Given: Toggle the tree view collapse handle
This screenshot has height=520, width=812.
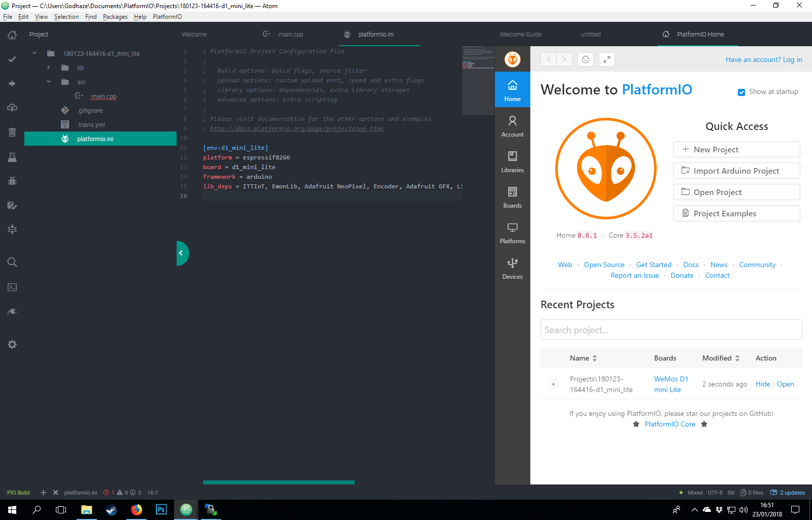Looking at the screenshot, I should (x=181, y=253).
